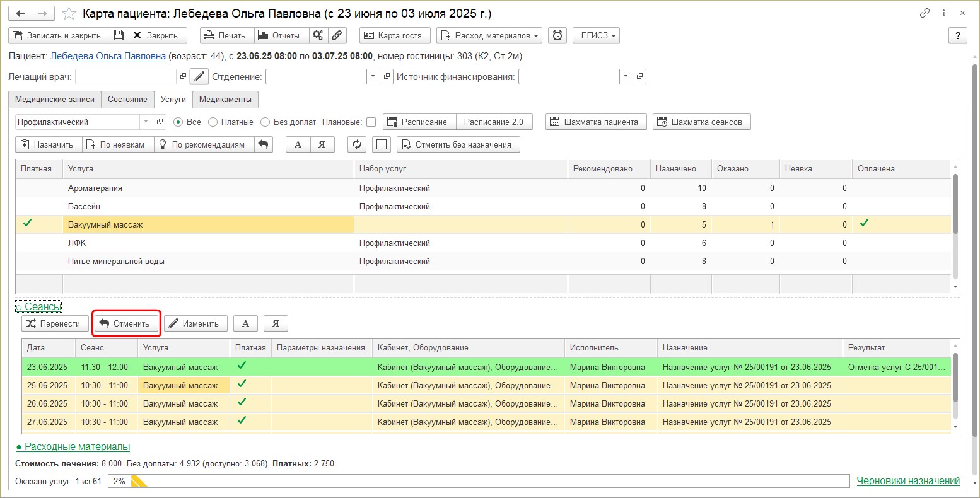This screenshot has height=498, width=980.
Task: Open the ЕГИСЗ dropdown menu
Action: click(596, 35)
